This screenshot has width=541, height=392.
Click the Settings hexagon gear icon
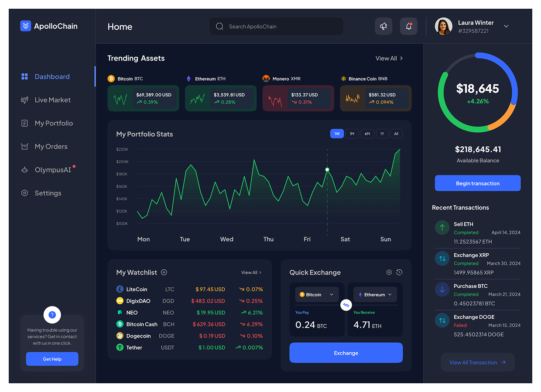24,193
